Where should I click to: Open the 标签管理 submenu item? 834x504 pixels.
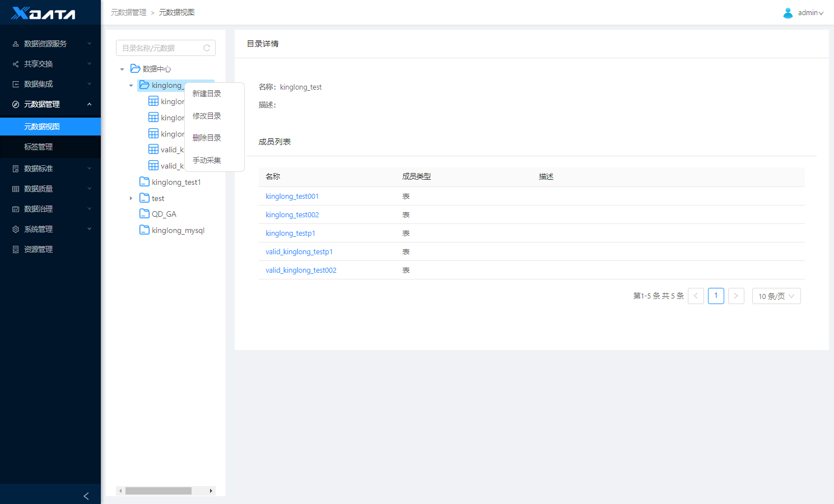[x=50, y=147]
